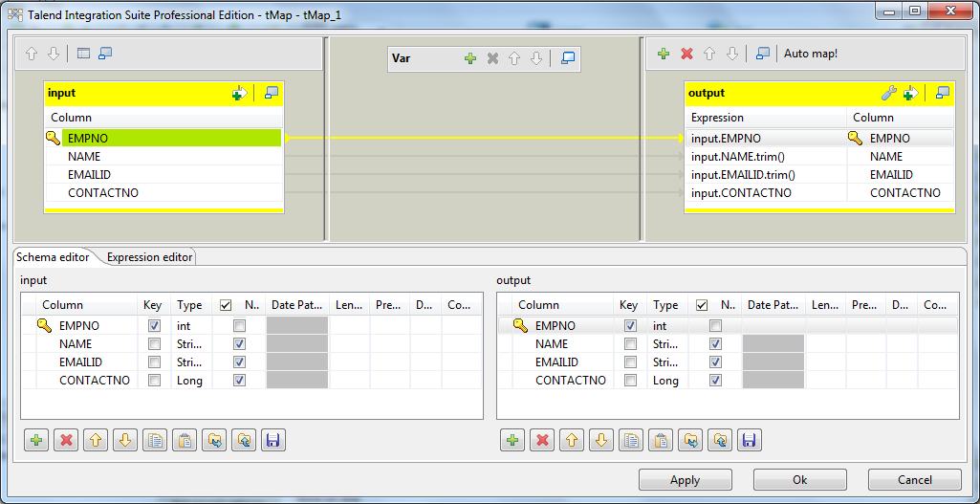The height and width of the screenshot is (504, 980).
Task: Open output table settings wrench icon
Action: click(x=889, y=93)
